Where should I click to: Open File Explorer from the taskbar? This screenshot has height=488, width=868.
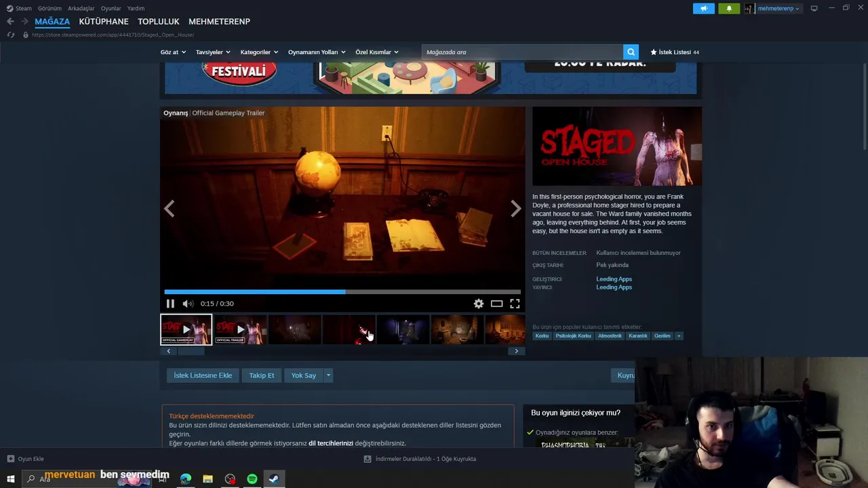click(x=208, y=479)
